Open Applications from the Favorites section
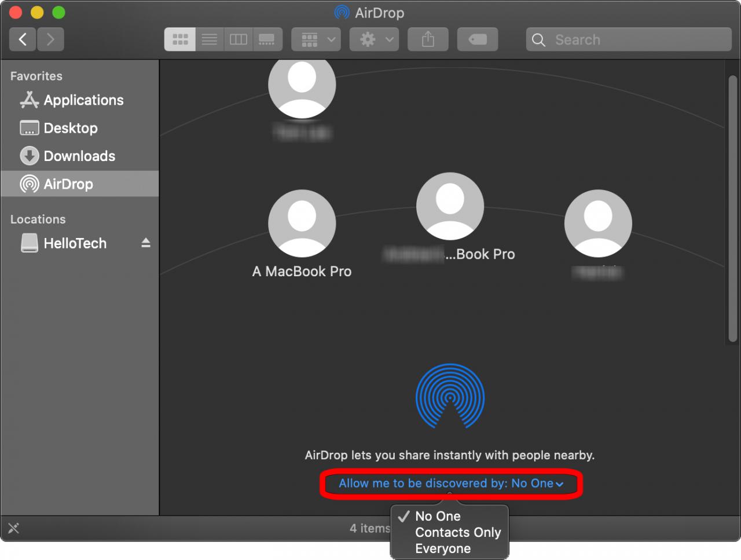The image size is (741, 560). (83, 100)
